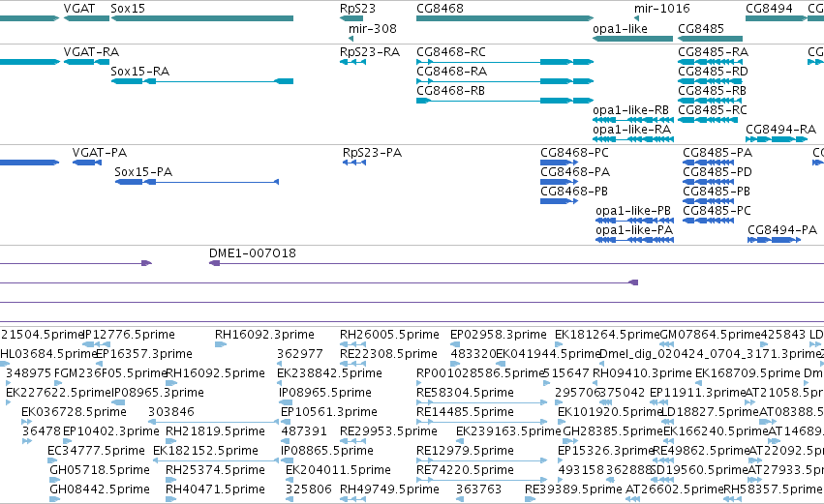The width and height of the screenshot is (824, 504).
Task: Click EST IP08965.5prime
Action: 325,393
